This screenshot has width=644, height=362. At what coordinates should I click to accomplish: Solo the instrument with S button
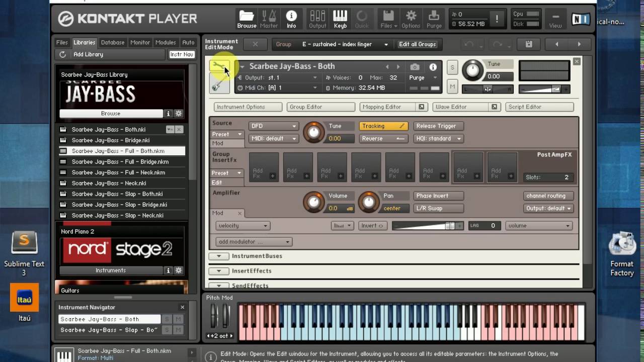pos(452,67)
